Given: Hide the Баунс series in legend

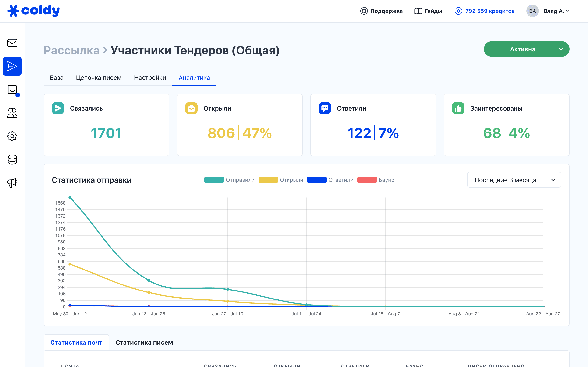Looking at the screenshot, I should click(376, 180).
